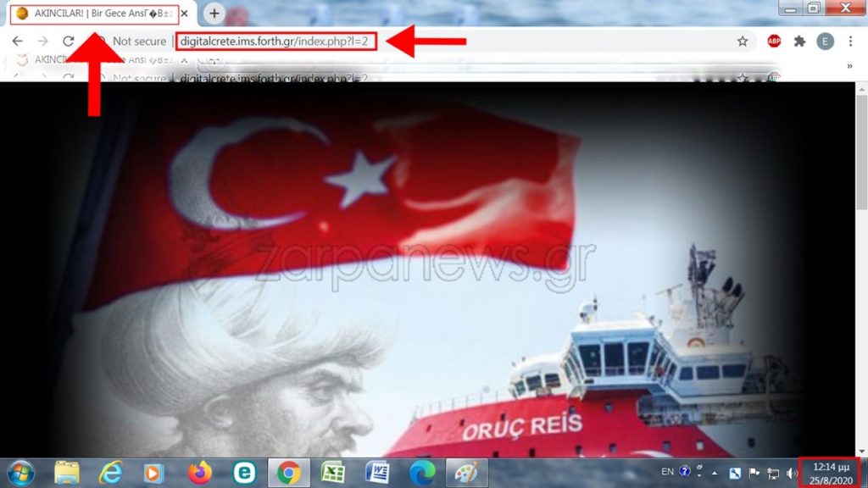This screenshot has width=868, height=488.
Task: Open a new browser tab
Action: click(214, 14)
